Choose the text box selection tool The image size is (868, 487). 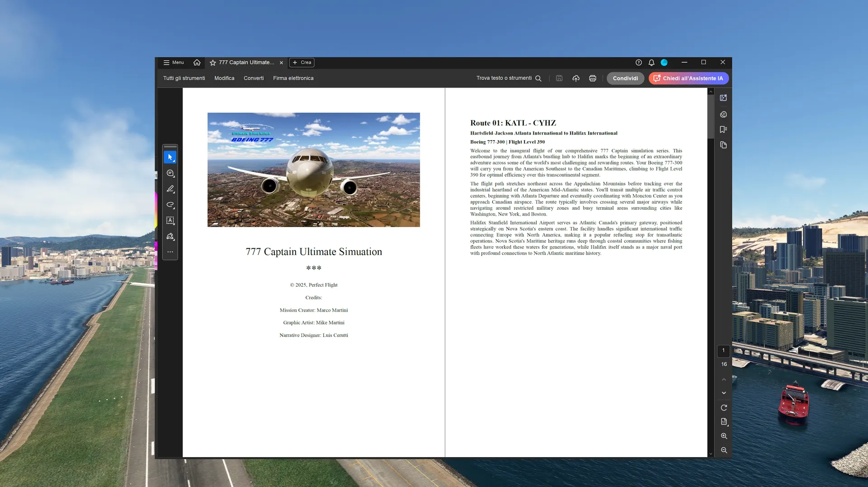point(170,221)
